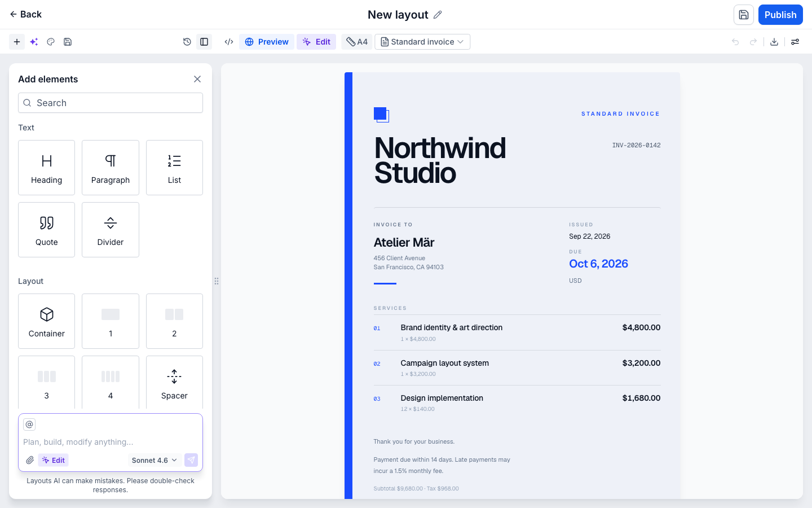Click the Publish button
The height and width of the screenshot is (508, 812).
780,15
